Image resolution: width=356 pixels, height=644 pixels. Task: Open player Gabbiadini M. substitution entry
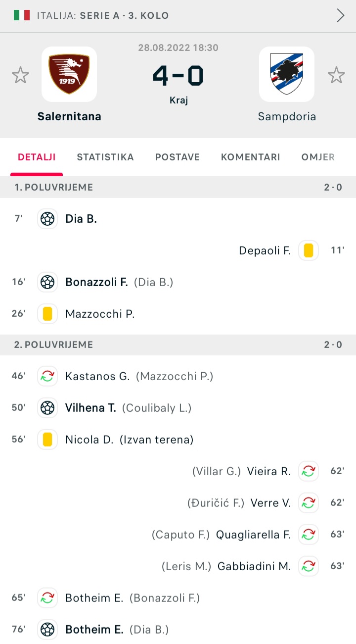(x=254, y=566)
